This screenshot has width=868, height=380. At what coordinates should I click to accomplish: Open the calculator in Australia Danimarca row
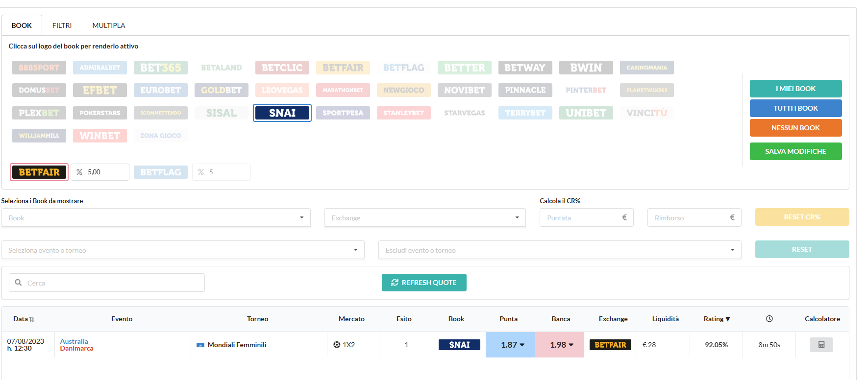click(821, 345)
